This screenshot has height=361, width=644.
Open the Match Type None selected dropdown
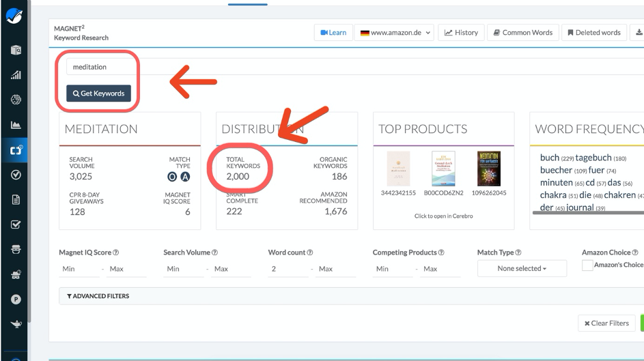[x=522, y=268]
